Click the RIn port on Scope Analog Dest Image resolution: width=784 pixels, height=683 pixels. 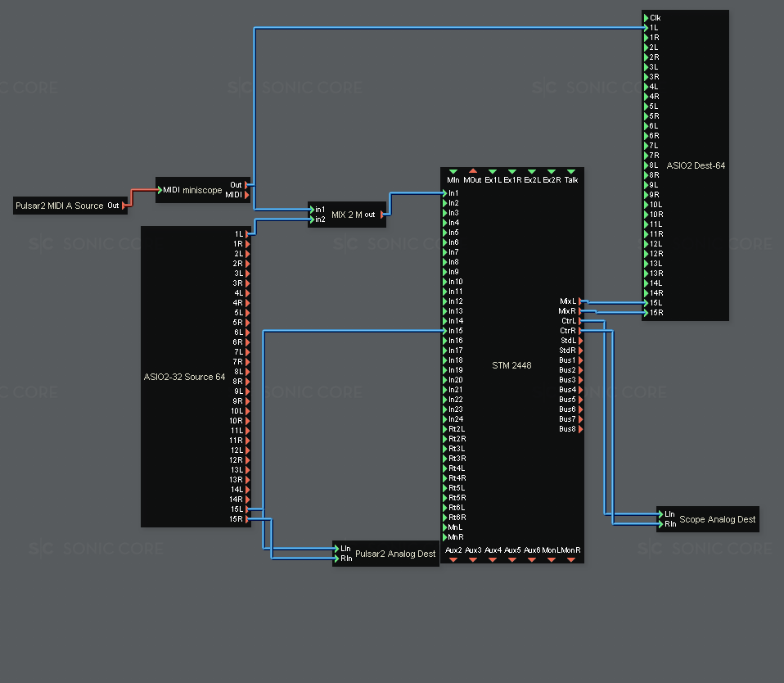(x=660, y=524)
